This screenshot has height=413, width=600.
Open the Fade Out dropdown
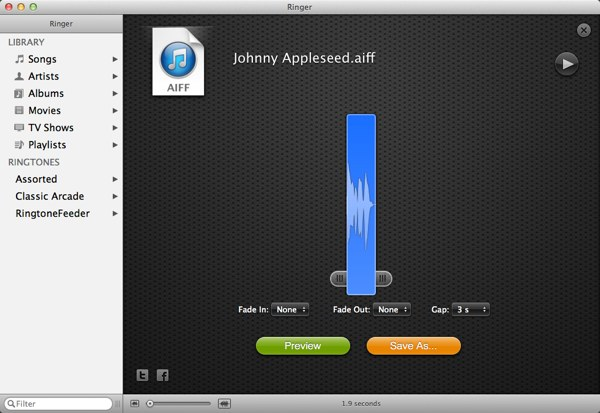(x=392, y=309)
